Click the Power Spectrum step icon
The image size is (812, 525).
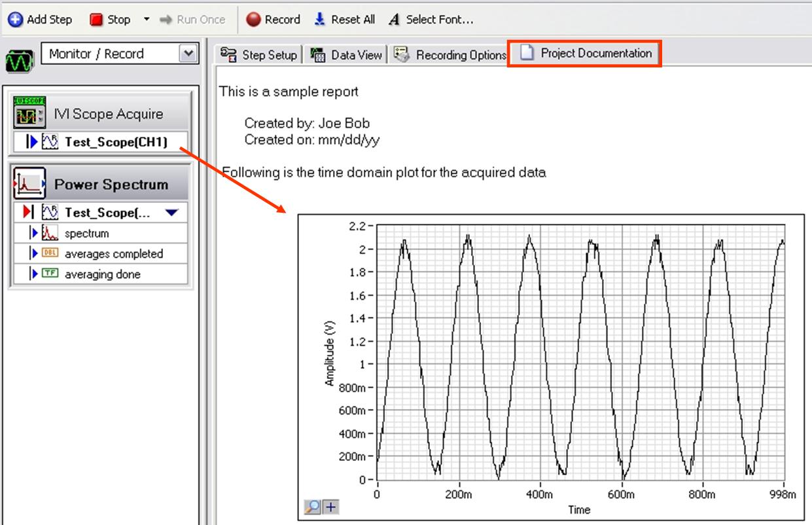click(29, 185)
